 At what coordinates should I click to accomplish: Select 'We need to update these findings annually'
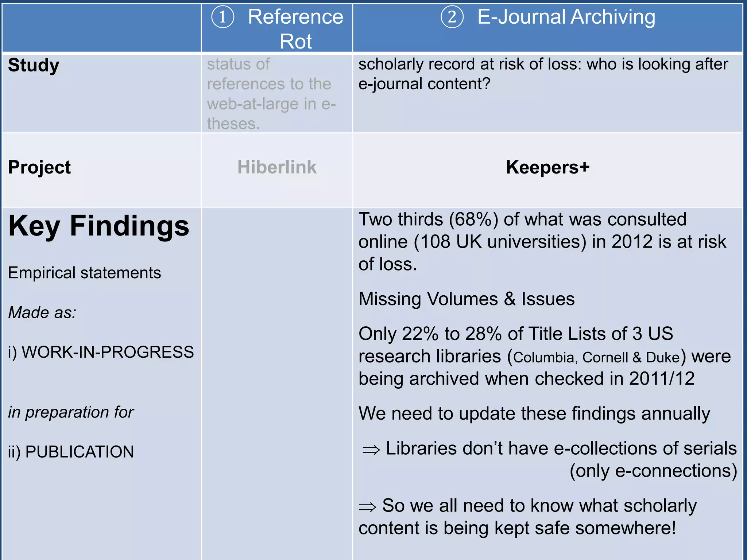(x=534, y=414)
